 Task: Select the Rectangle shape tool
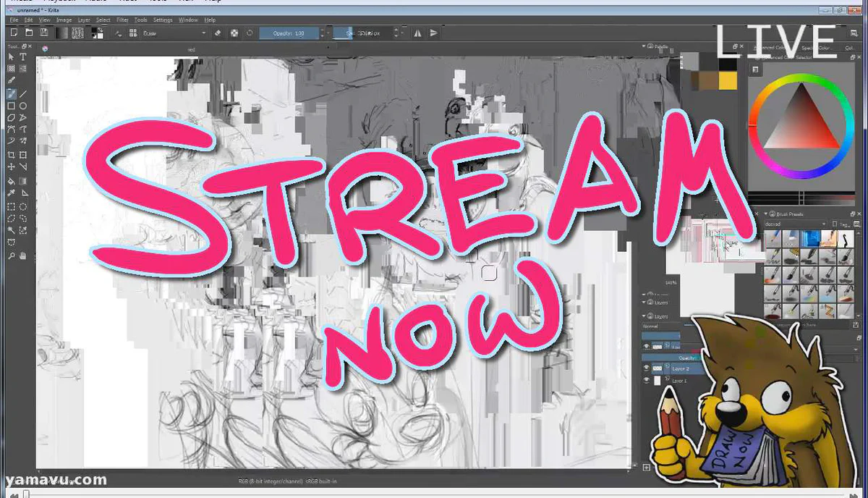tap(12, 106)
